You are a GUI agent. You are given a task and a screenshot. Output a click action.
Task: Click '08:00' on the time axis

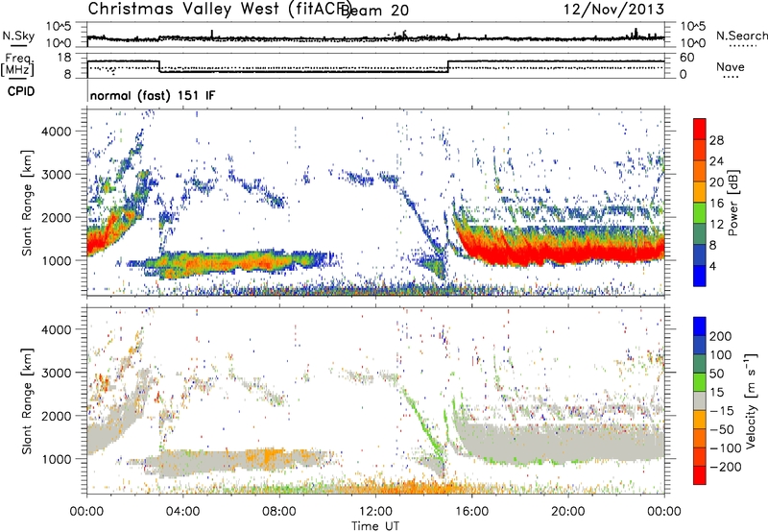point(279,512)
